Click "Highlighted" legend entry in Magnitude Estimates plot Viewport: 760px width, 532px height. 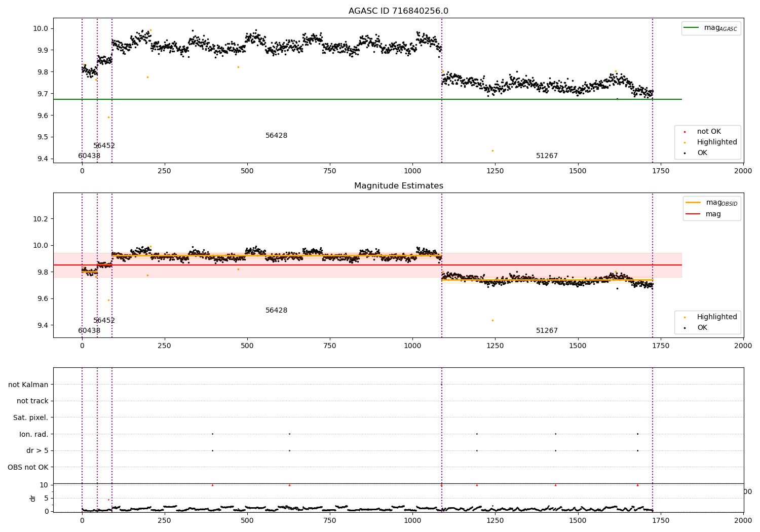tap(710, 317)
